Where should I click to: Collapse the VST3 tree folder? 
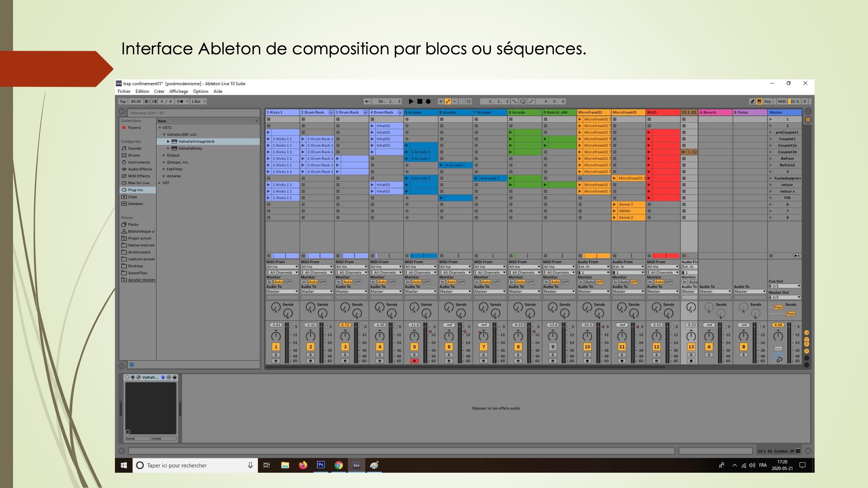(160, 128)
